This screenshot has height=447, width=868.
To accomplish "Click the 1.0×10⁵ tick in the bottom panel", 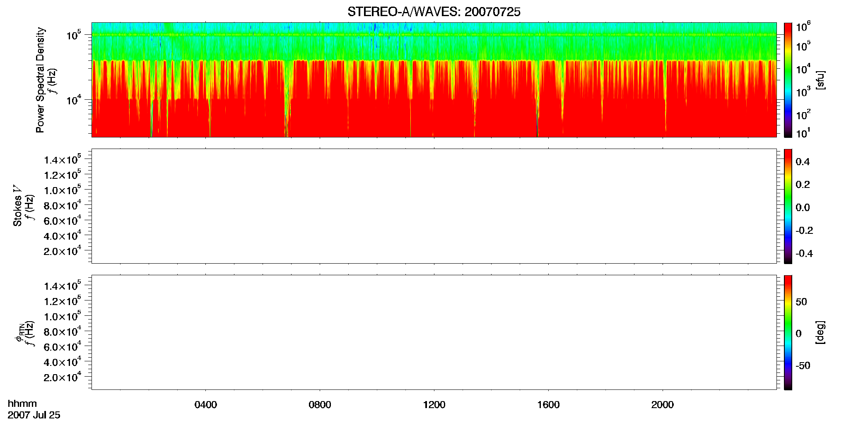I will tap(63, 316).
